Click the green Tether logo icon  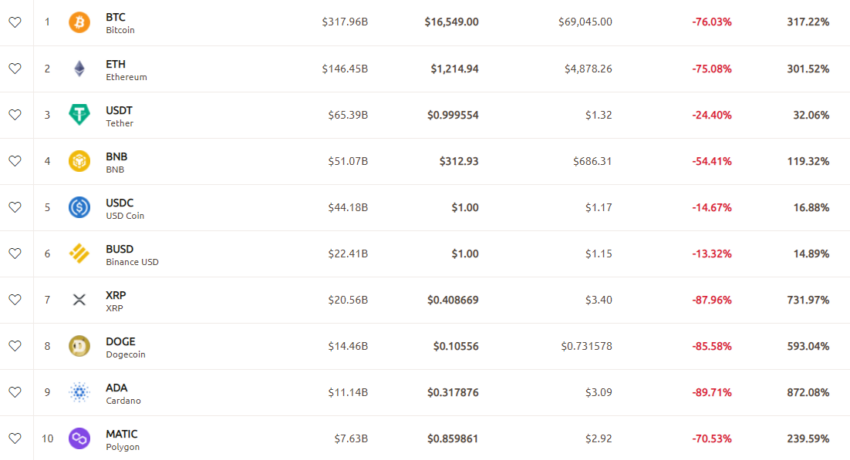point(79,115)
